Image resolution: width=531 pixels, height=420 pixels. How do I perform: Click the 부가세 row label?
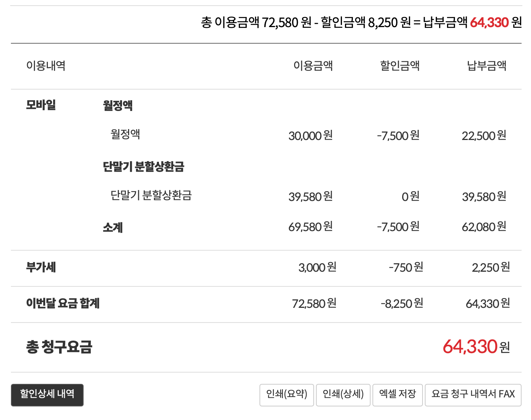pyautogui.click(x=41, y=267)
